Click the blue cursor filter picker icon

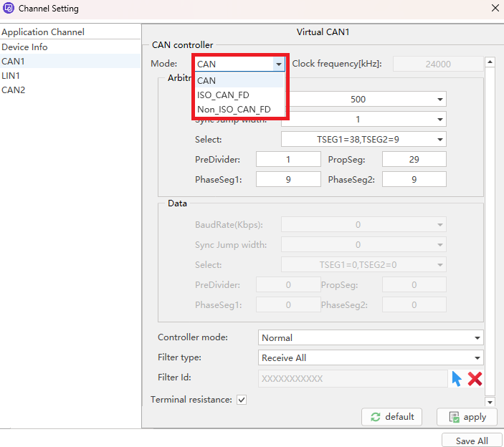[457, 378]
